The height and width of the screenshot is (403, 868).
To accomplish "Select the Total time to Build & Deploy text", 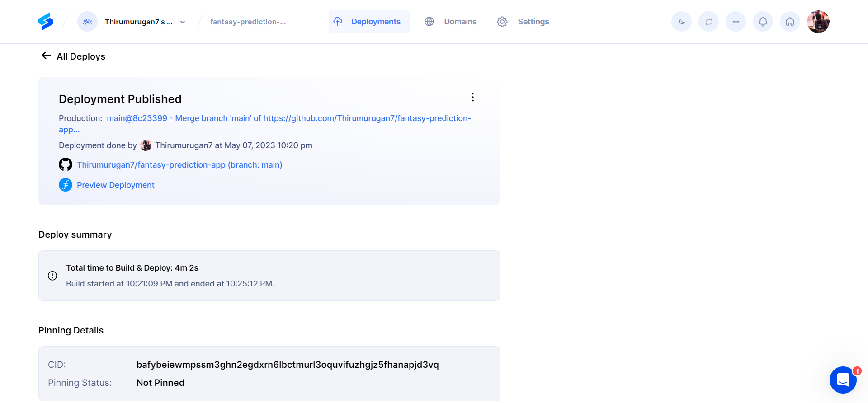I will (x=132, y=268).
